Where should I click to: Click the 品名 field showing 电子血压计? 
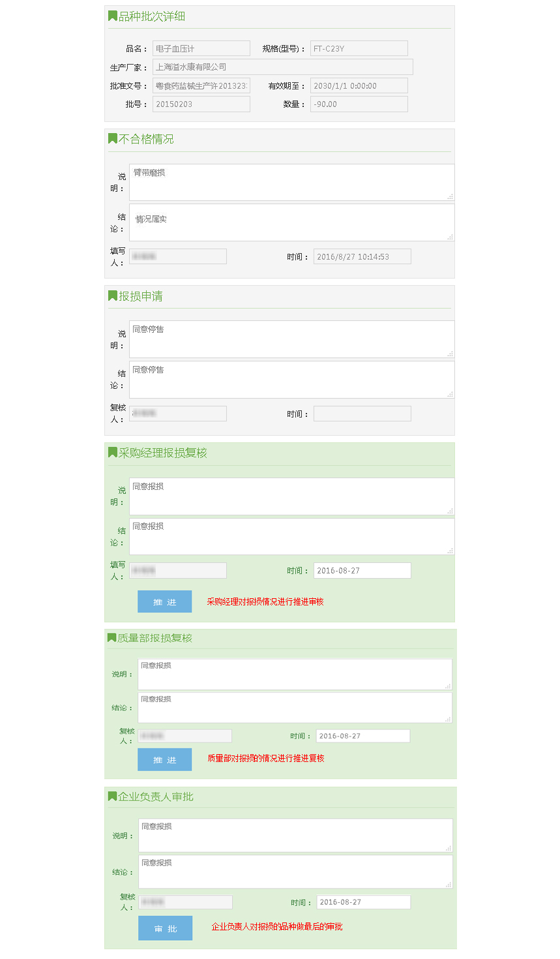click(x=201, y=49)
